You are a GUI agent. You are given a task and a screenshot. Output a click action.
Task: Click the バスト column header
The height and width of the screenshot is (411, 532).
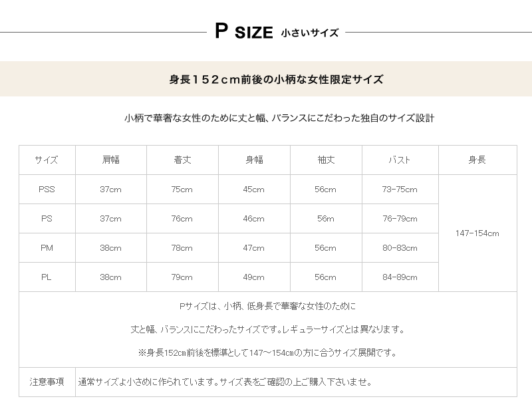400,160
